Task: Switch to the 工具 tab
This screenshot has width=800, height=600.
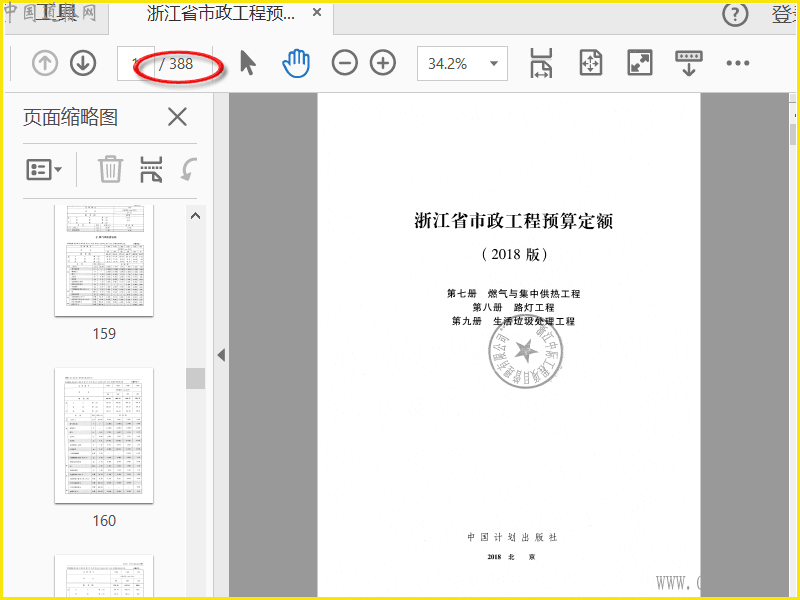Action: (x=56, y=14)
